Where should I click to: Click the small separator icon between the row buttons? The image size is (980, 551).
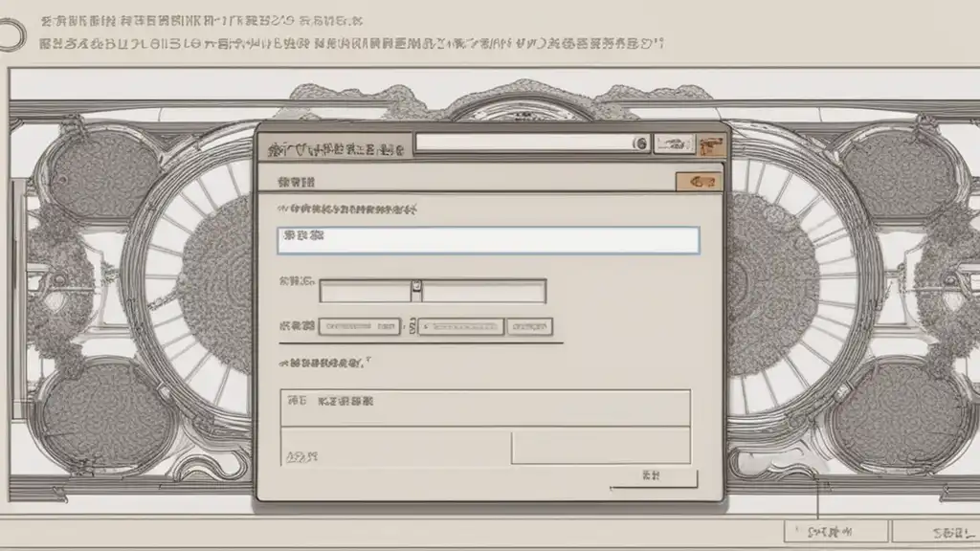point(412,325)
